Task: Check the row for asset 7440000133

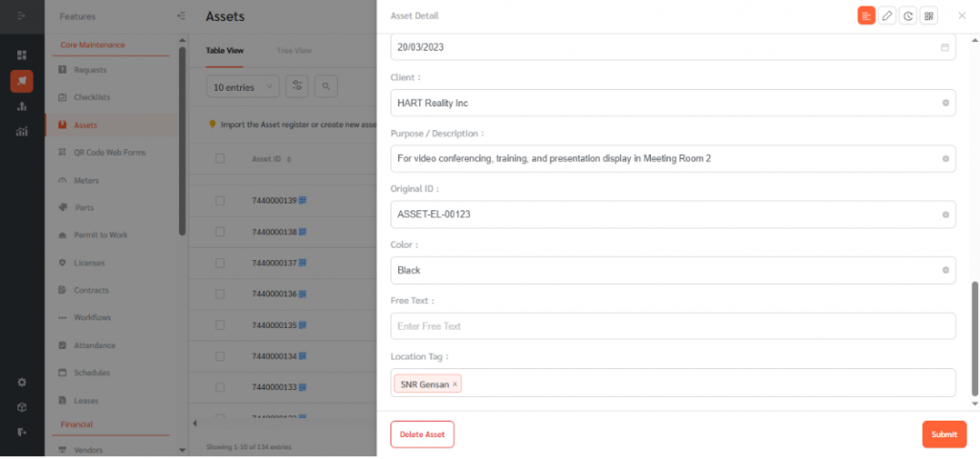Action: 220,388
